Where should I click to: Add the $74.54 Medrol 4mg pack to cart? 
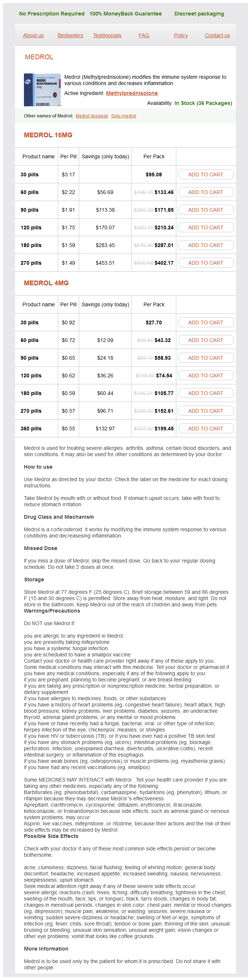pyautogui.click(x=206, y=376)
